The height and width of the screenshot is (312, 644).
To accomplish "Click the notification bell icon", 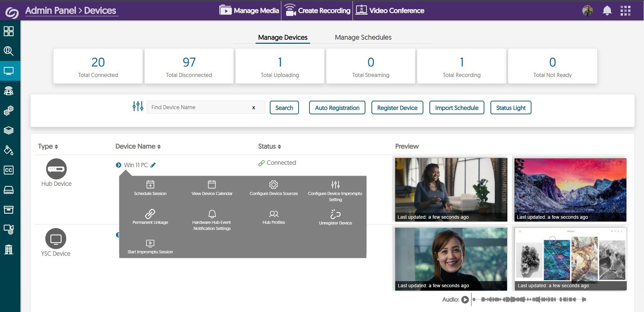I will point(607,11).
